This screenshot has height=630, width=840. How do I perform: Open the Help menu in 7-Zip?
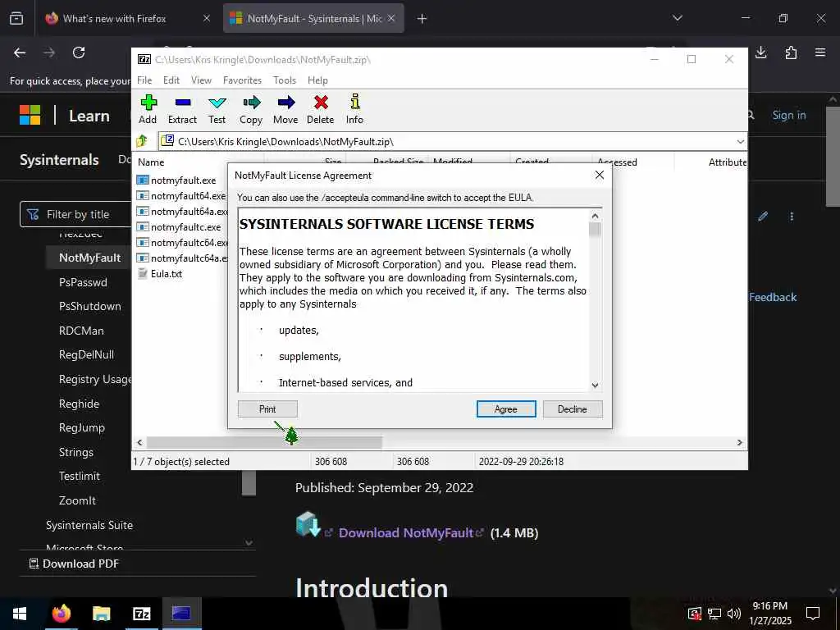317,80
